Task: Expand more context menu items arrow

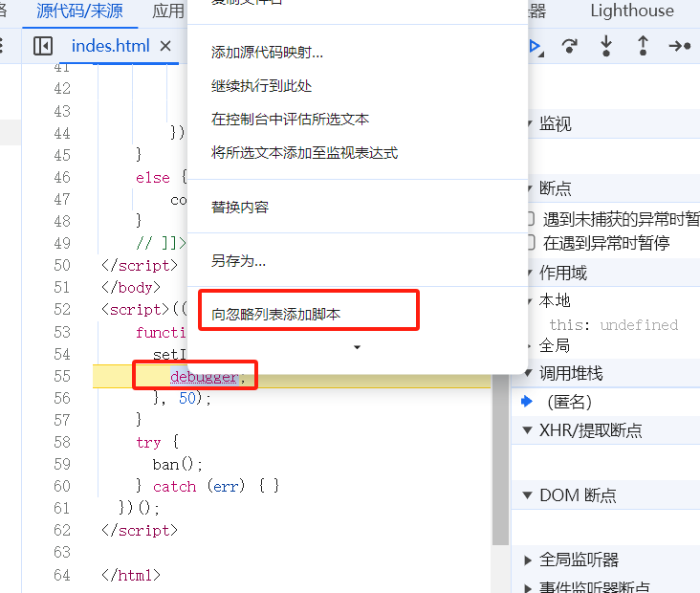Action: pyautogui.click(x=357, y=347)
